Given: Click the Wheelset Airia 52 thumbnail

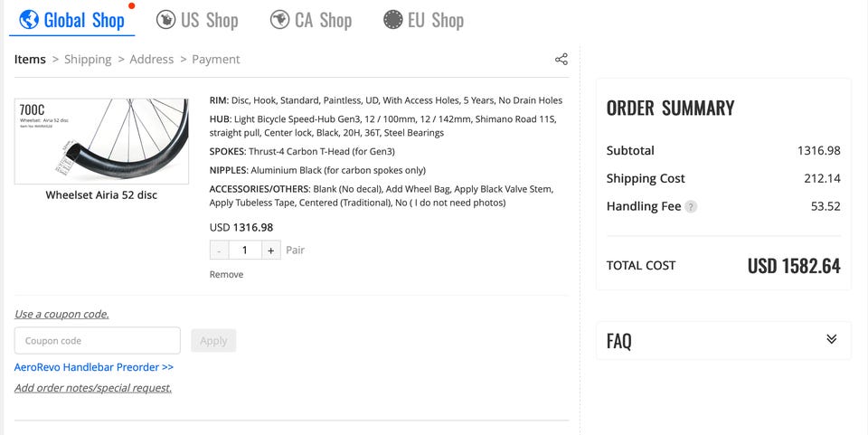Looking at the screenshot, I should click(101, 141).
